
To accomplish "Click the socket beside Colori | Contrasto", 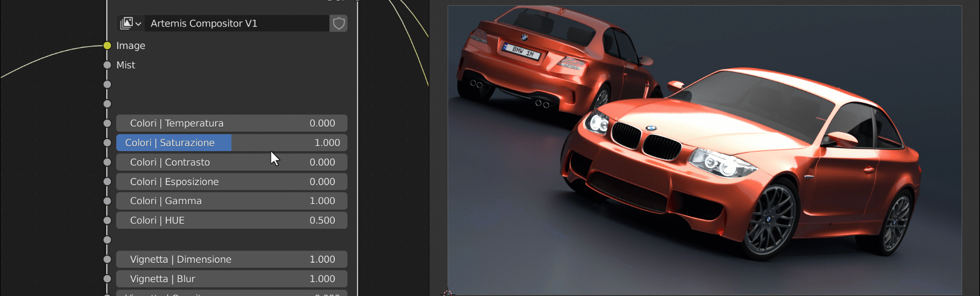I will [107, 162].
